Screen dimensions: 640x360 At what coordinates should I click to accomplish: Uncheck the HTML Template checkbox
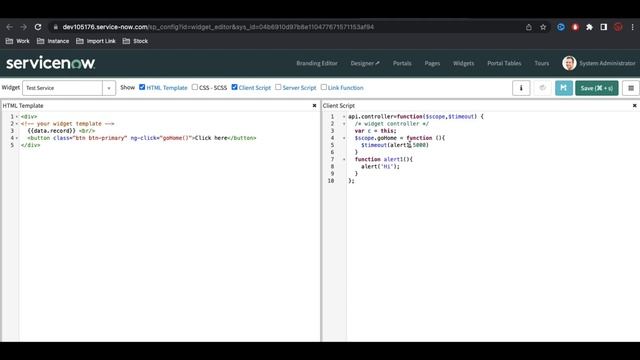coord(142,87)
